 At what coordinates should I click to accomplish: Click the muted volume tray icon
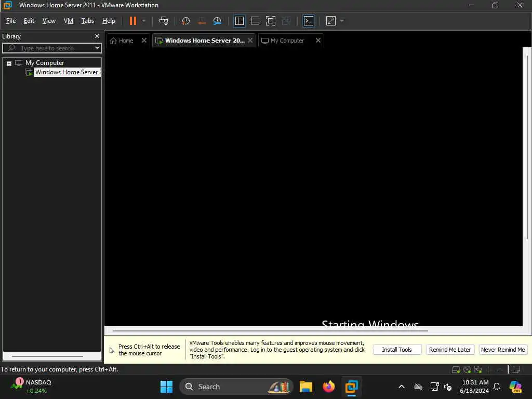pyautogui.click(x=448, y=387)
